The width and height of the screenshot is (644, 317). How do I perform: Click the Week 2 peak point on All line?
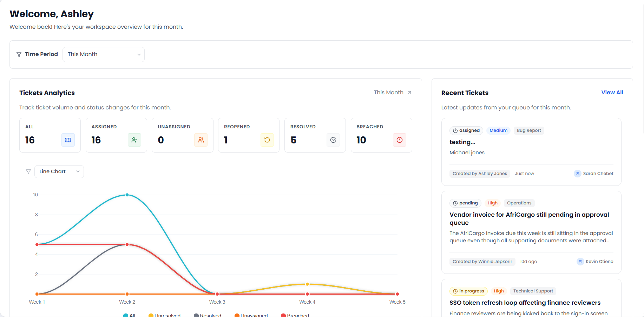(x=127, y=195)
